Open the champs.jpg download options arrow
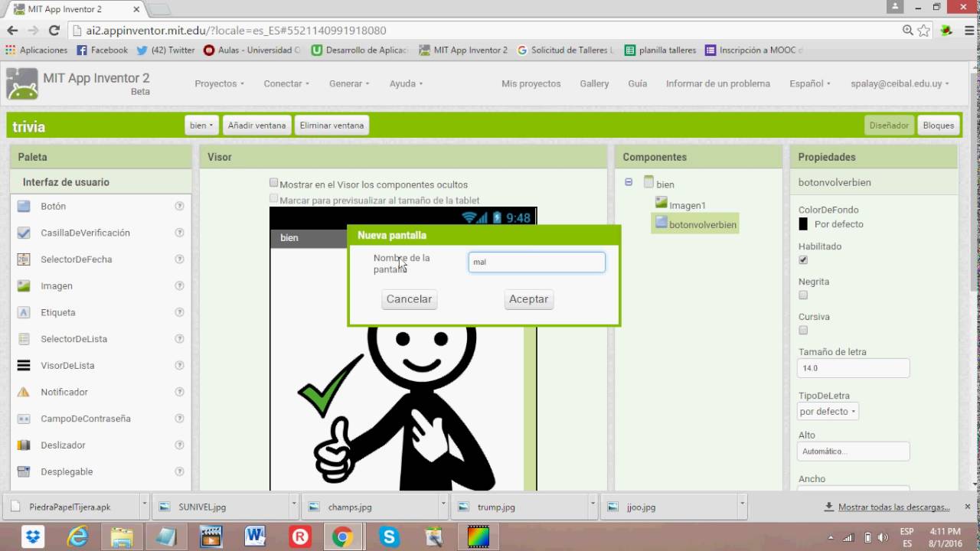Screen dimensions: 980x551 pyautogui.click(x=443, y=506)
